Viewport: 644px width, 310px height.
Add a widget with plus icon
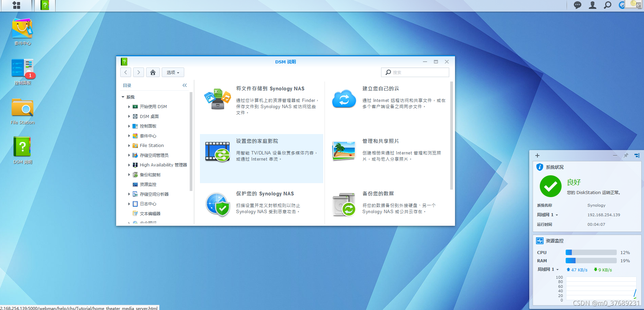pos(537,156)
